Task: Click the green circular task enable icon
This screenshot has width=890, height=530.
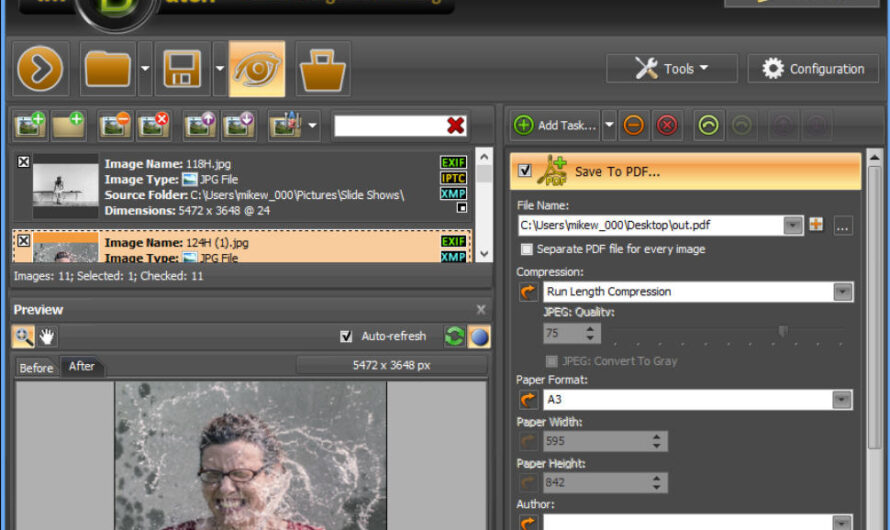Action: (708, 125)
